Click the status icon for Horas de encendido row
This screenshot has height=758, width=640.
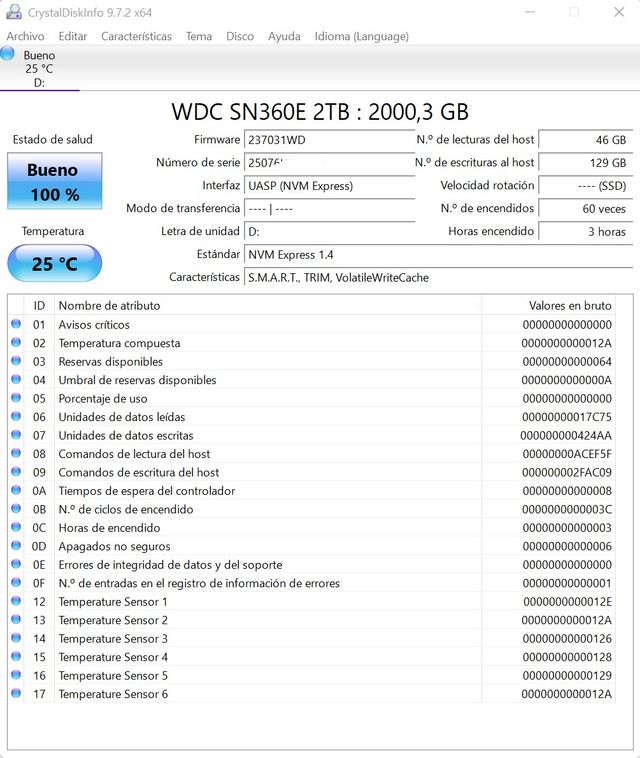click(x=16, y=527)
